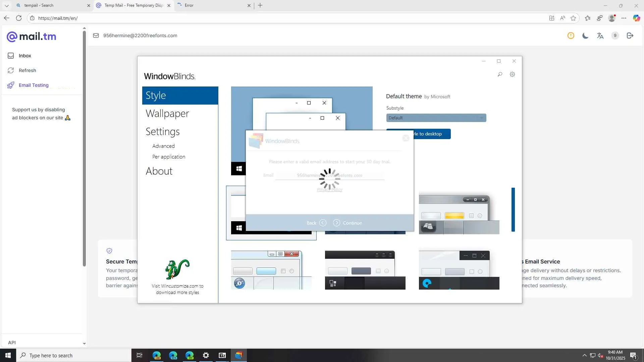Open the Inbox in sidebar
Image resolution: width=644 pixels, height=362 pixels.
(x=24, y=56)
